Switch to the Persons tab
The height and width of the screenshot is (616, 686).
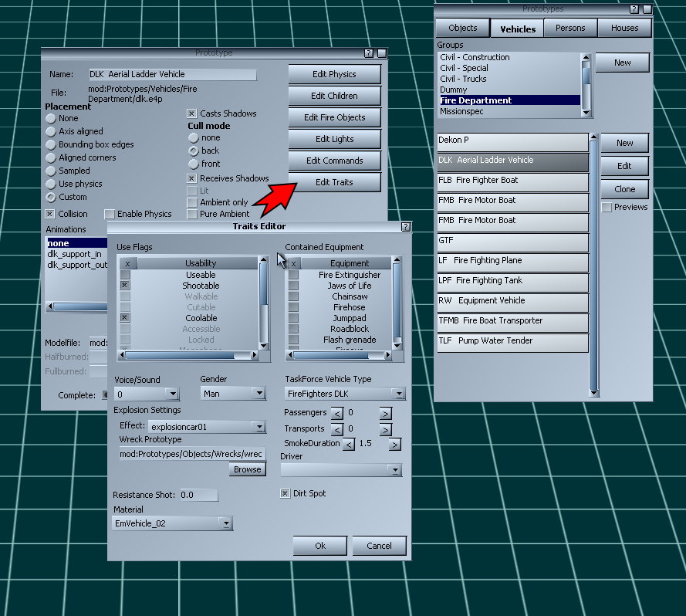[570, 28]
